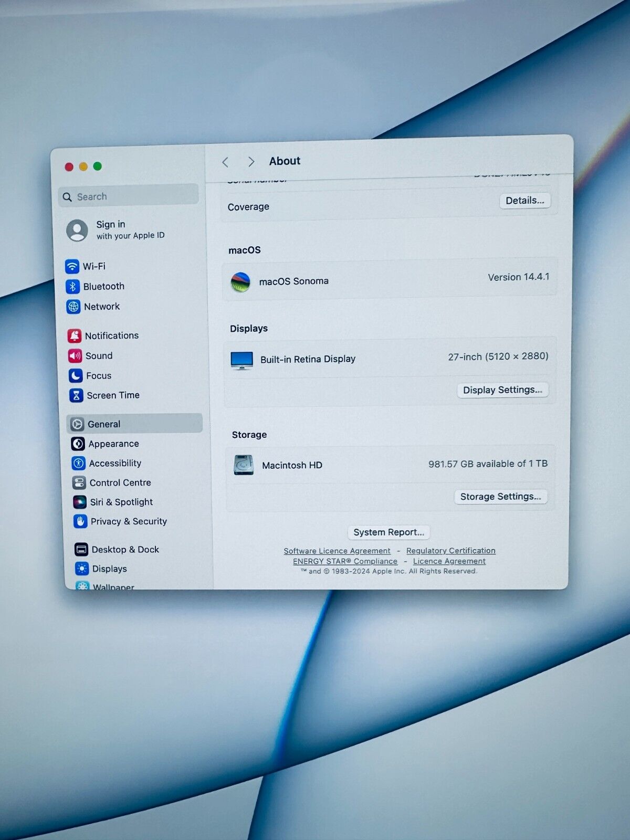Select Screen Time hourglass icon
This screenshot has width=630, height=840.
[x=76, y=395]
